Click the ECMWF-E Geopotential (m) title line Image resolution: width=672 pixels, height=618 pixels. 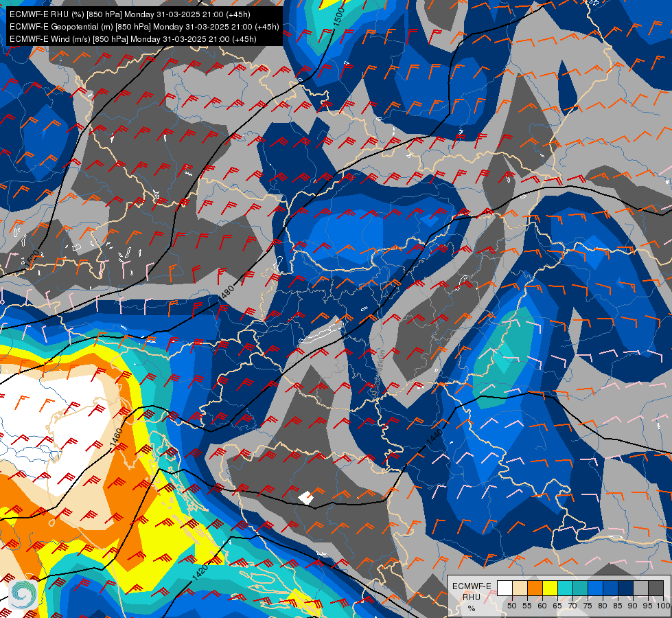pos(144,27)
